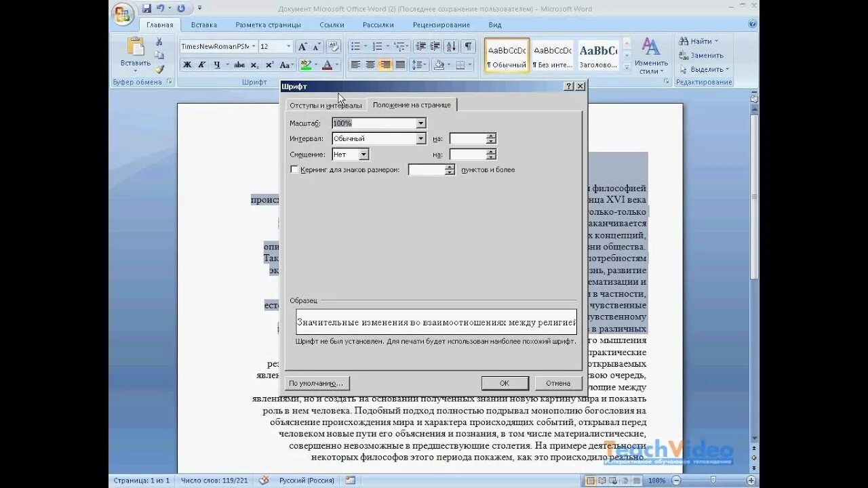The image size is (868, 488).
Task: Open the Рассылки ribbon tab
Action: 378,24
